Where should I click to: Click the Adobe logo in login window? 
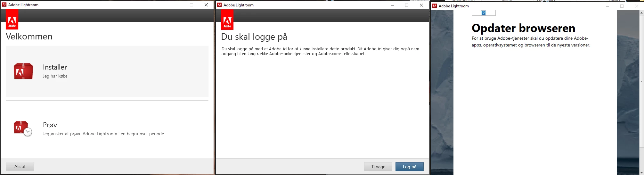227,20
